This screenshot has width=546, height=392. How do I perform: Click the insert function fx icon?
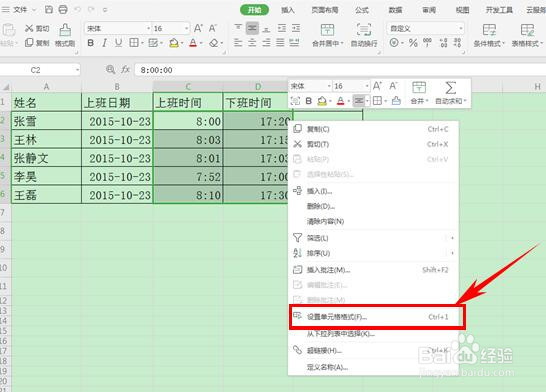125,70
